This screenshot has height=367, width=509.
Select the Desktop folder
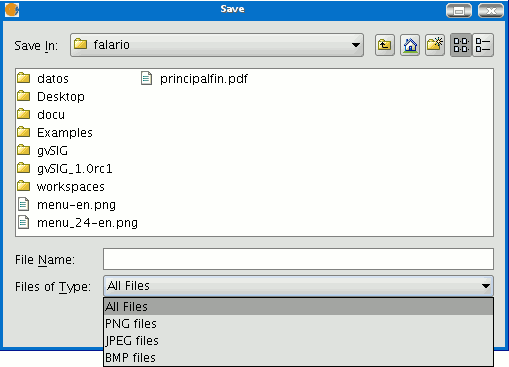point(51,97)
